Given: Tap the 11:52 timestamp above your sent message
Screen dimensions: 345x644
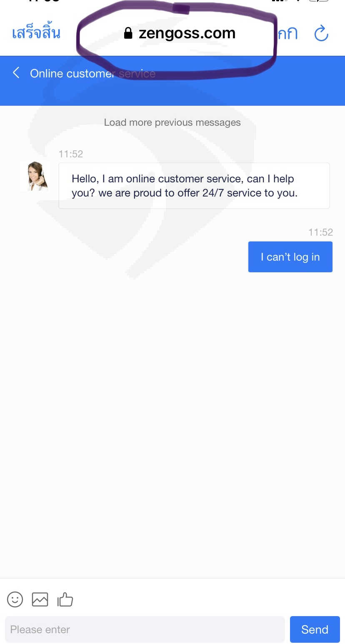Looking at the screenshot, I should 320,232.
